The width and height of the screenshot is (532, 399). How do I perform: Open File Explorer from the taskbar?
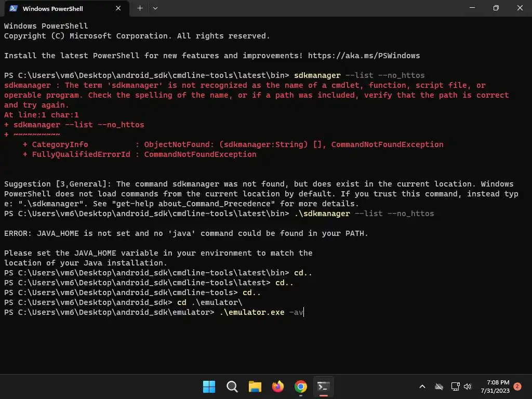point(255,387)
